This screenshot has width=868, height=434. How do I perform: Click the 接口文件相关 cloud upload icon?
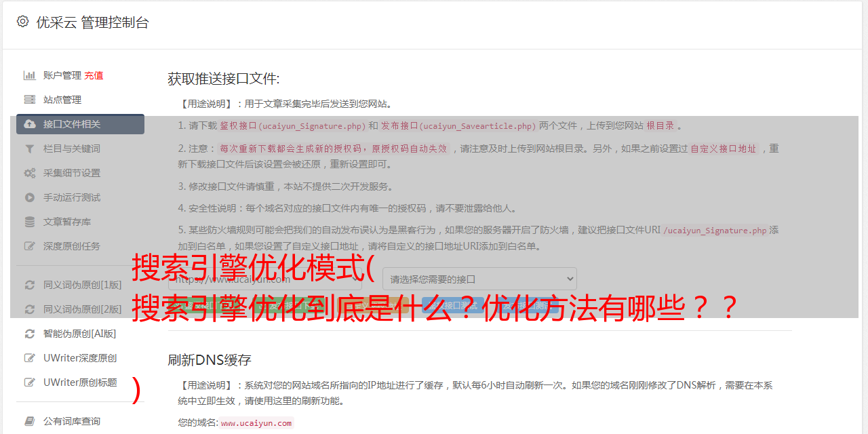[x=30, y=124]
